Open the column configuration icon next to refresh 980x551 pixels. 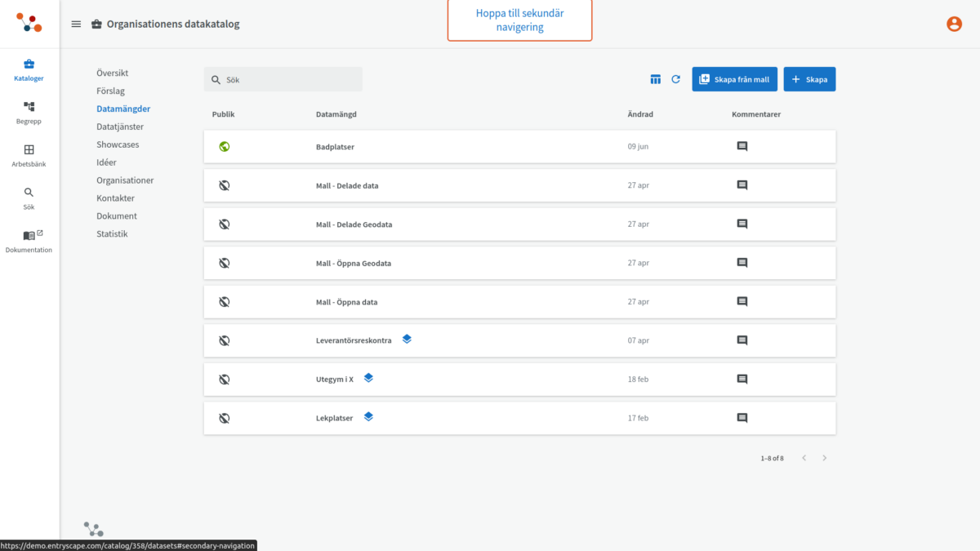tap(655, 79)
